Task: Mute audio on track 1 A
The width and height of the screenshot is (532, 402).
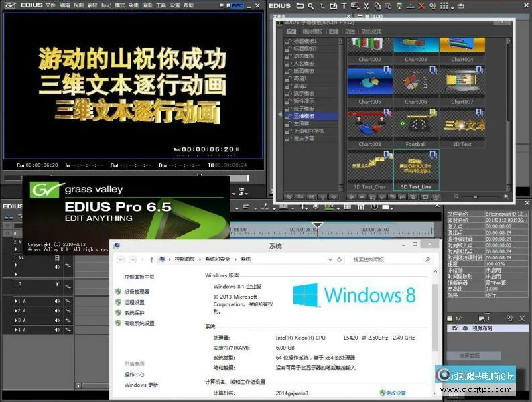Action: [57, 301]
